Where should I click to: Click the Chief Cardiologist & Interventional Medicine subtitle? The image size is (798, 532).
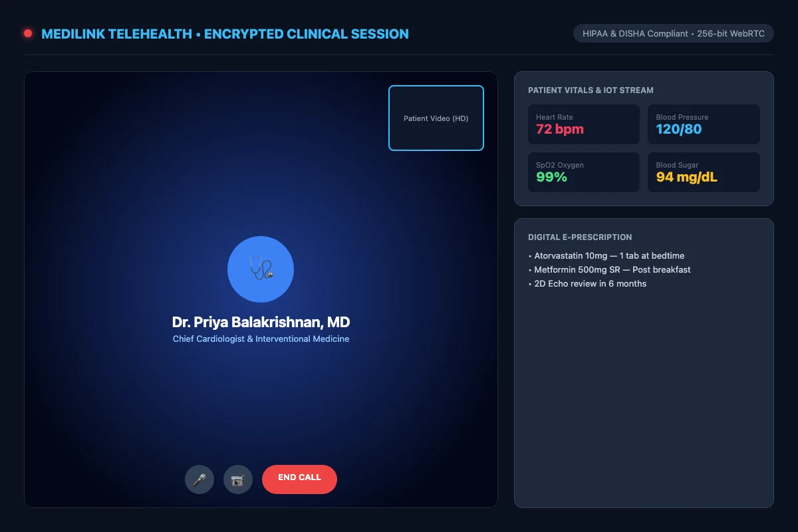(261, 339)
